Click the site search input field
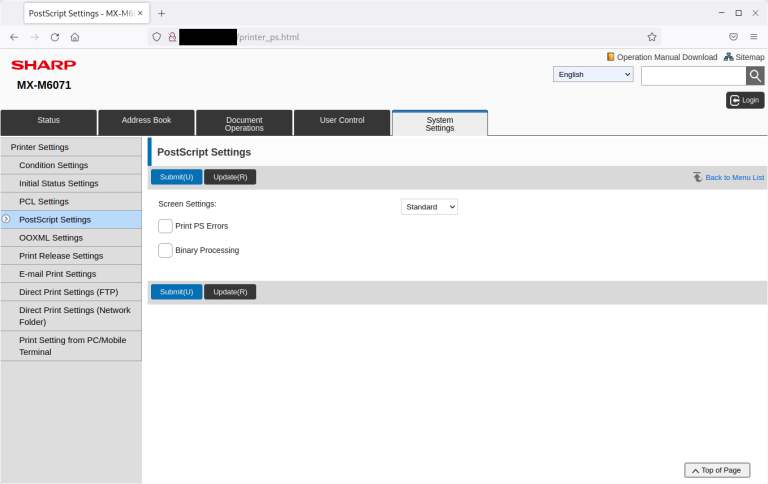This screenshot has height=484, width=768. (694, 75)
